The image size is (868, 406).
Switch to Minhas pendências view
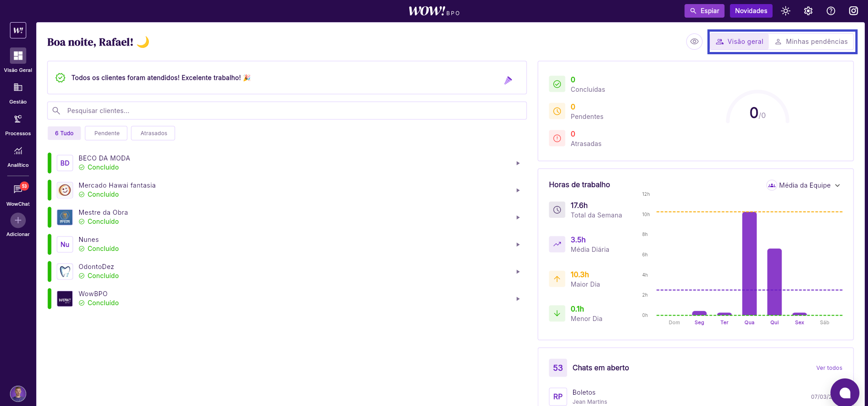[811, 42]
